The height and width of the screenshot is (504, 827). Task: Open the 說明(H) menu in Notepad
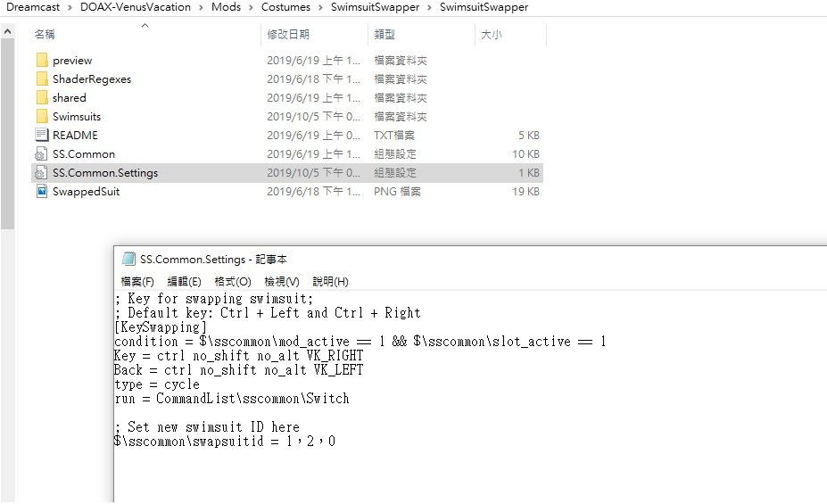(330, 282)
